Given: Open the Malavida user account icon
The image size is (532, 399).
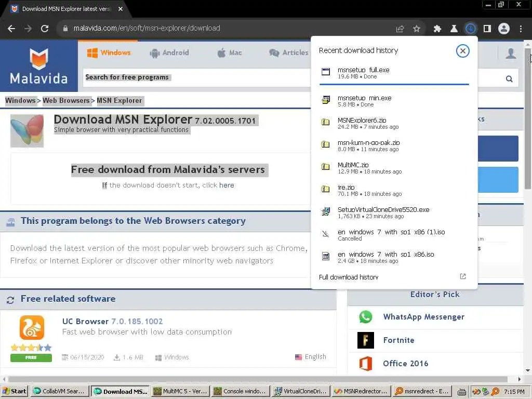Looking at the screenshot, I should click(511, 54).
